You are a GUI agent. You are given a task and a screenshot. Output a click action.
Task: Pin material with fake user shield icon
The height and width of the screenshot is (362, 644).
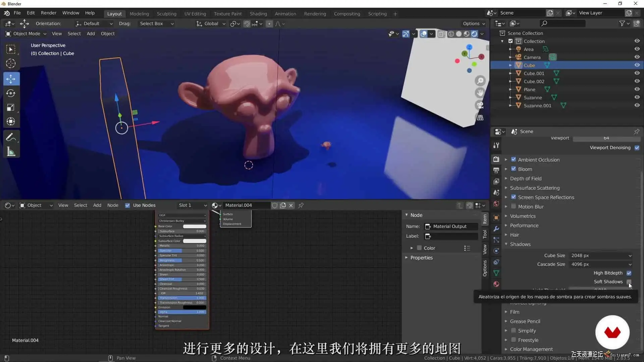(275, 205)
